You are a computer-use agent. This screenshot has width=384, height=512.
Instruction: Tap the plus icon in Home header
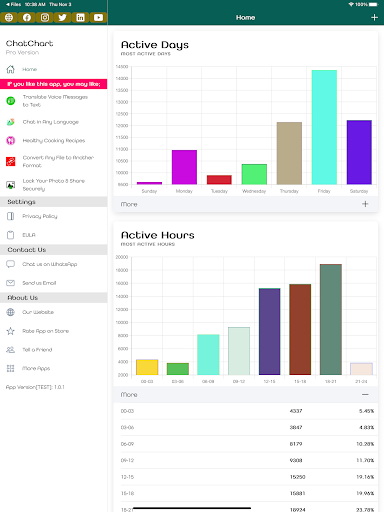click(374, 17)
